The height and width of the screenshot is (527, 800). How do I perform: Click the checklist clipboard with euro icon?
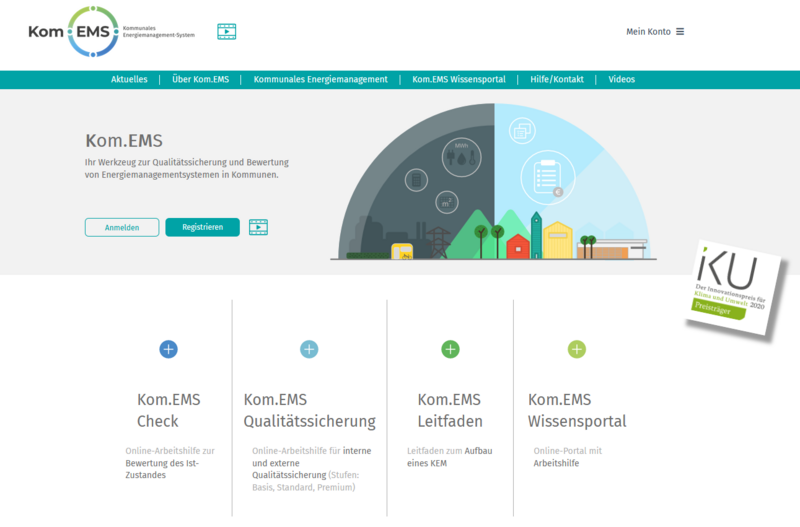click(x=548, y=178)
